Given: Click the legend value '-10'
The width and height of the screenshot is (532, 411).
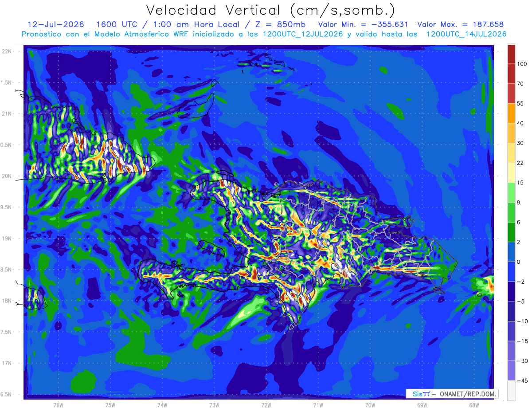Looking at the screenshot, I should pyautogui.click(x=522, y=321).
